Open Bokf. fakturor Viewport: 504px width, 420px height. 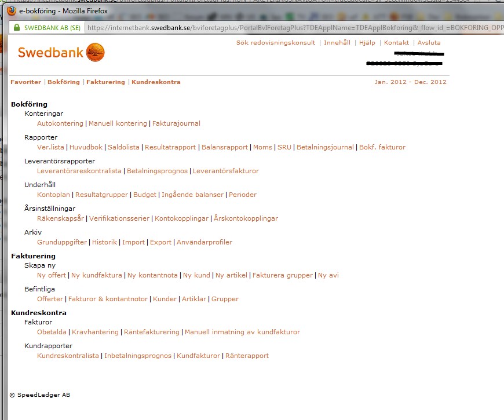[x=382, y=147]
